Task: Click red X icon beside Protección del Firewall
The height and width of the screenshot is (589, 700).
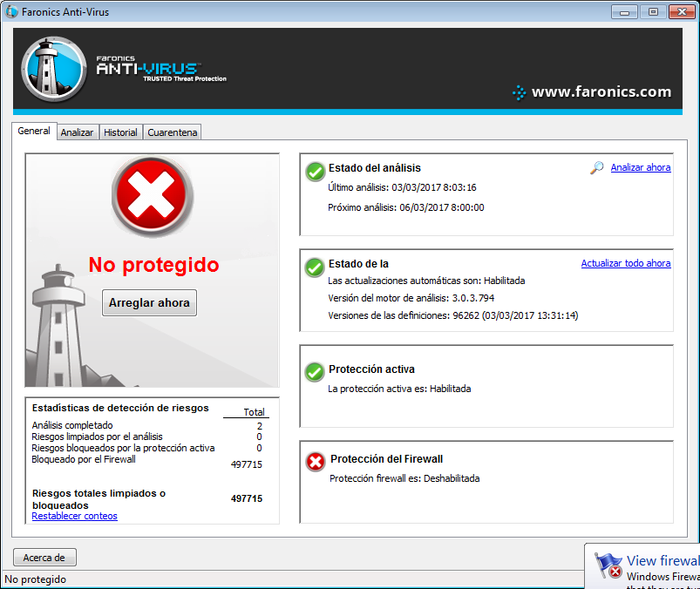Action: click(316, 462)
